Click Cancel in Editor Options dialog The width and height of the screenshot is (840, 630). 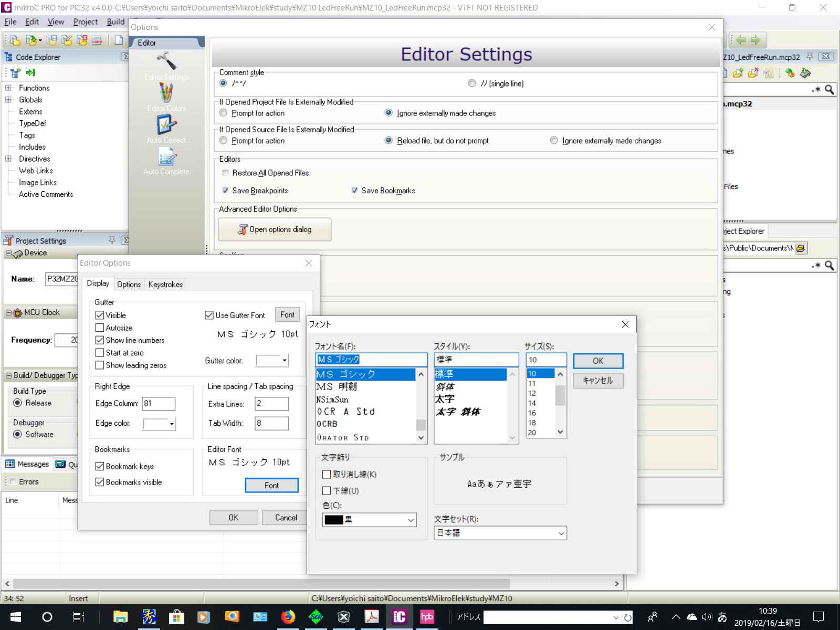286,517
